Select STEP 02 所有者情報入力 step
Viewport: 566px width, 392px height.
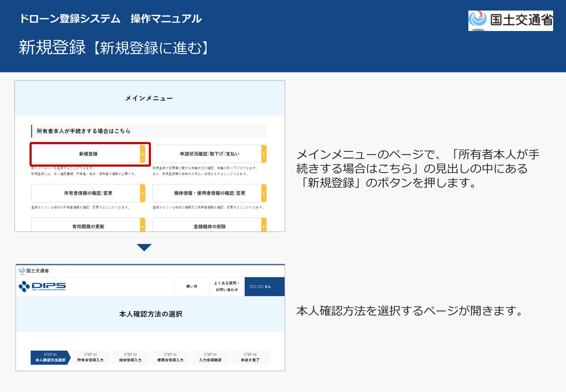[90, 357]
